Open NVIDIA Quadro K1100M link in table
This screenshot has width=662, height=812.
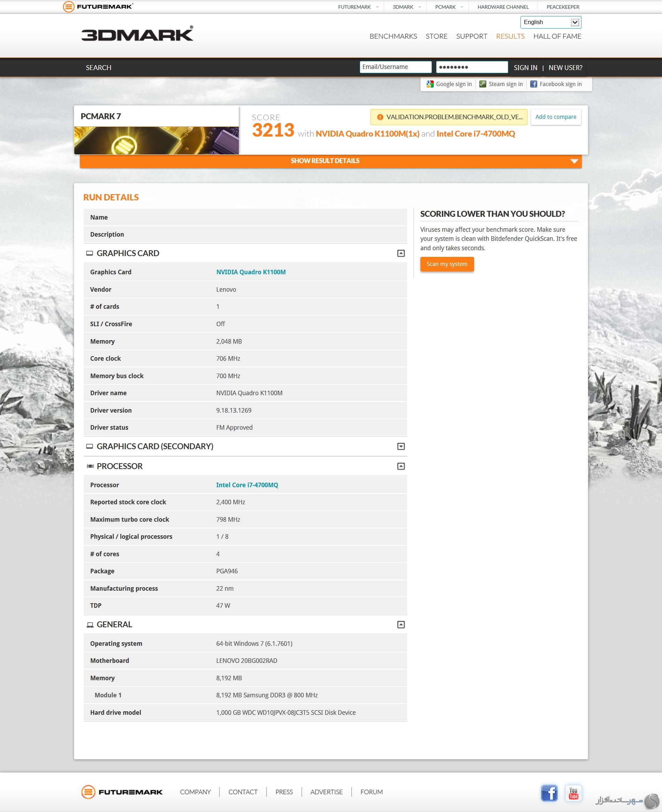(x=251, y=272)
